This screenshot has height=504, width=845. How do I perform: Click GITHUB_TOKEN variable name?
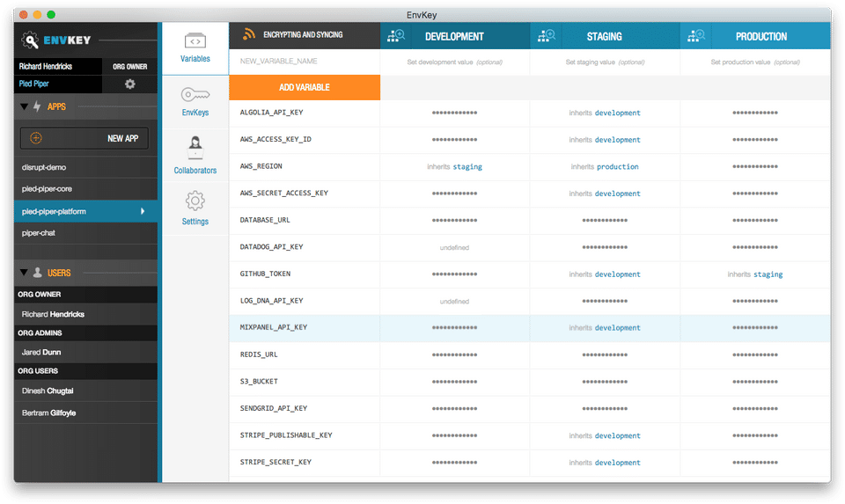click(x=265, y=274)
